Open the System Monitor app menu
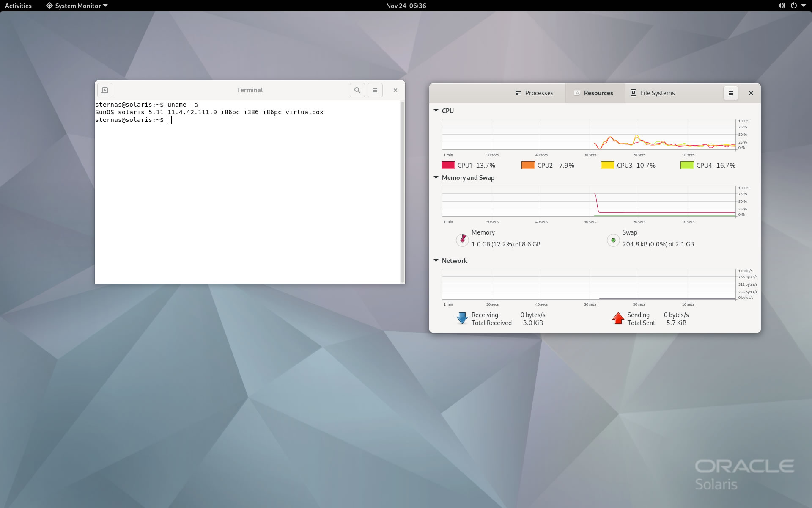This screenshot has width=812, height=508. [77, 6]
